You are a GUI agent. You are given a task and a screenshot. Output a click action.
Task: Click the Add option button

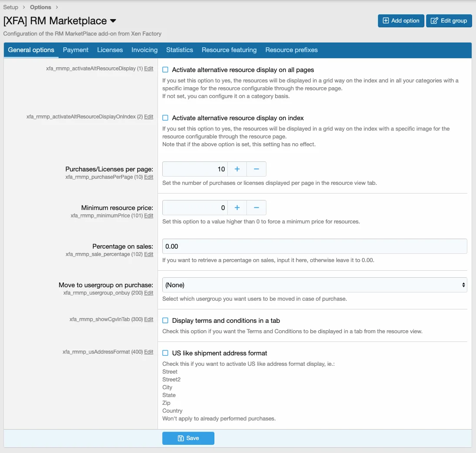point(401,20)
